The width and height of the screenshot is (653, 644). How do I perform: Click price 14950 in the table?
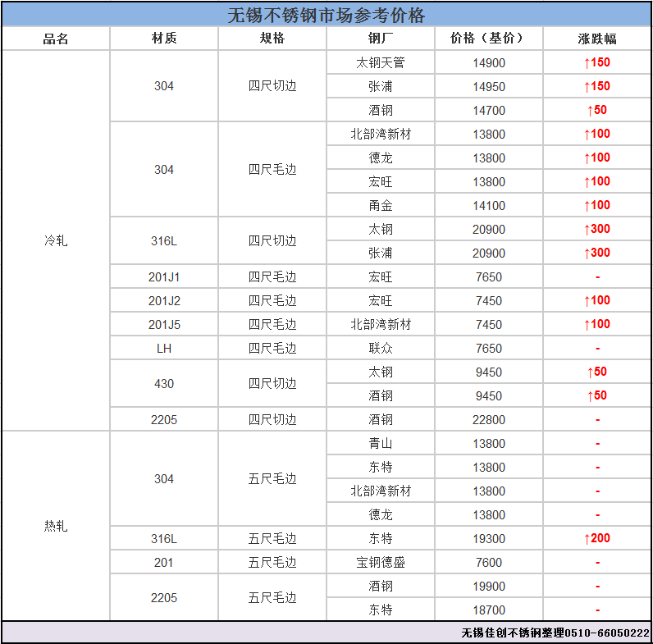click(489, 87)
